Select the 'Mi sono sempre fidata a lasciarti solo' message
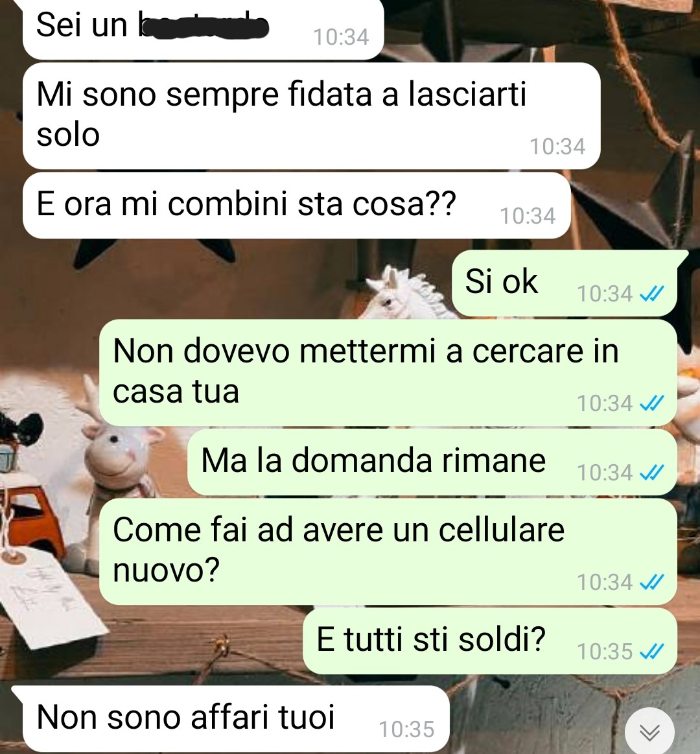The image size is (700, 754). 312,116
